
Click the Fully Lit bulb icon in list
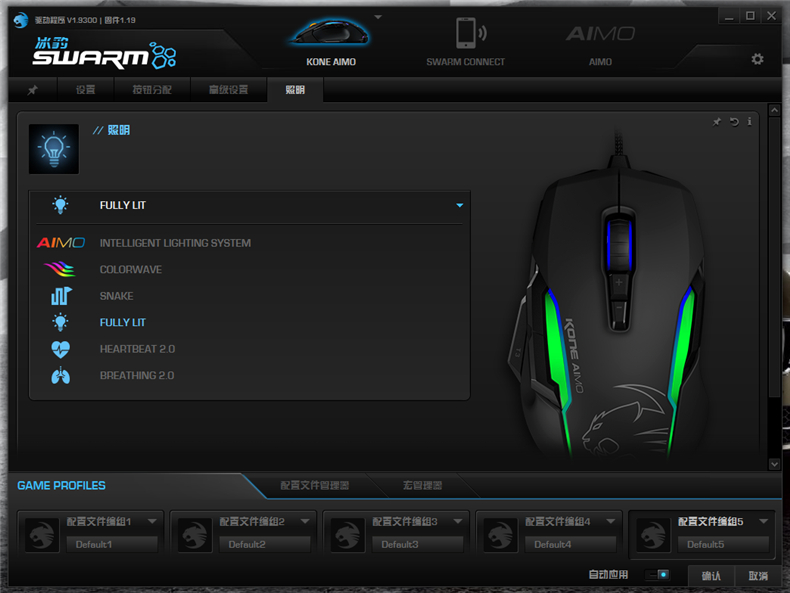[60, 322]
